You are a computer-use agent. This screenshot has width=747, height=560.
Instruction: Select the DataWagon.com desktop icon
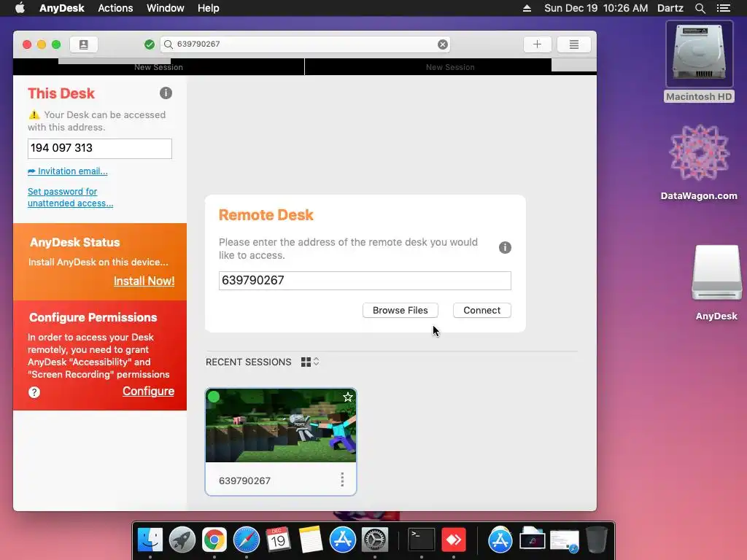[x=699, y=162]
